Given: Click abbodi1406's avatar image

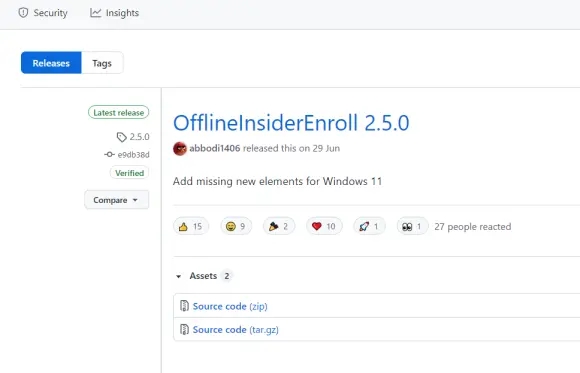Looking at the screenshot, I should (180, 148).
